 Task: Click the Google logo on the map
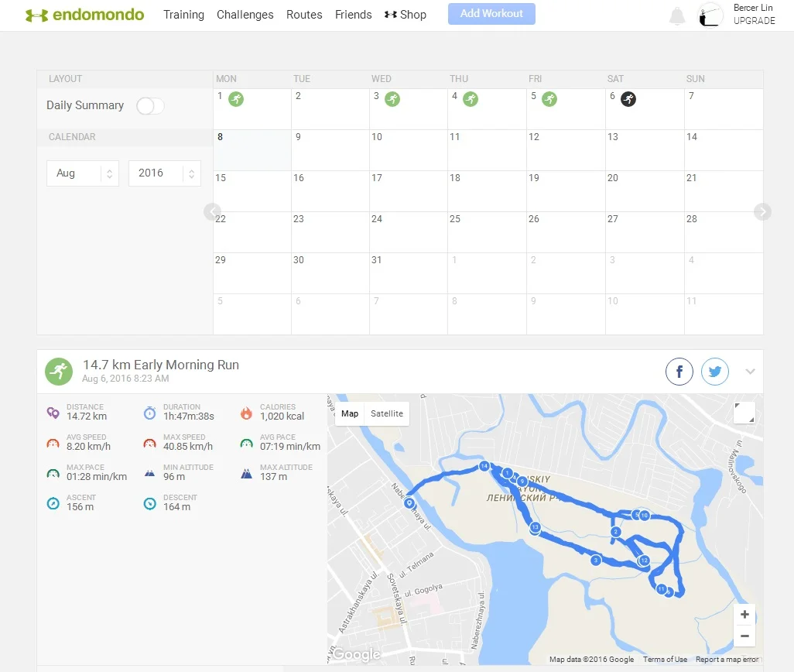tap(357, 654)
